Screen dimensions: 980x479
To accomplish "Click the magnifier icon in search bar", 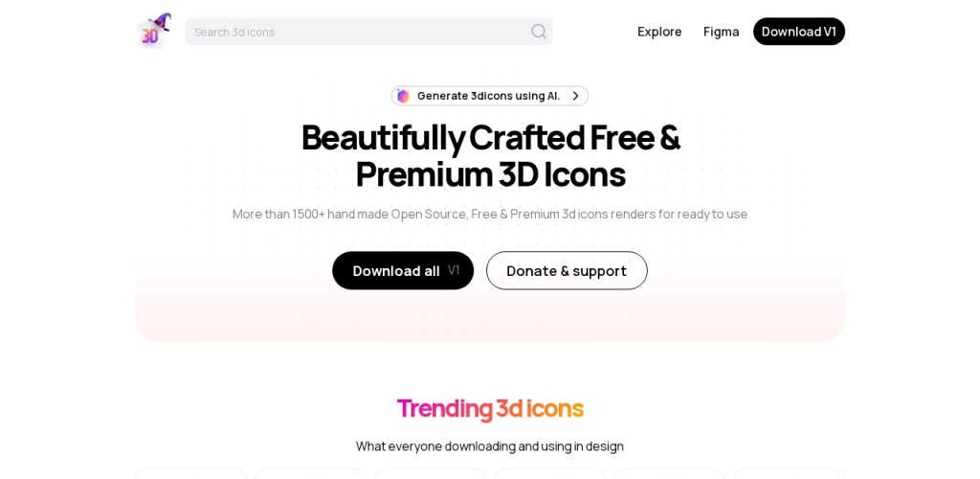I will pos(538,32).
